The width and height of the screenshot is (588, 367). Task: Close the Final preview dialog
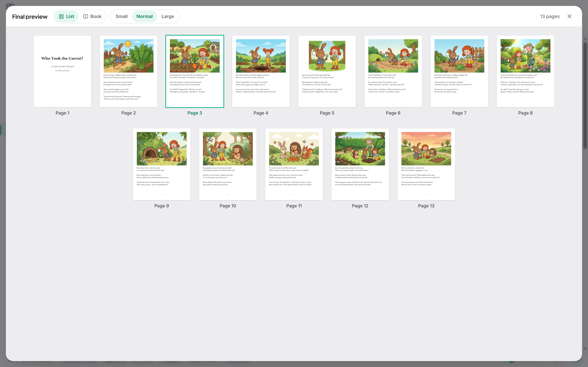pos(569,17)
